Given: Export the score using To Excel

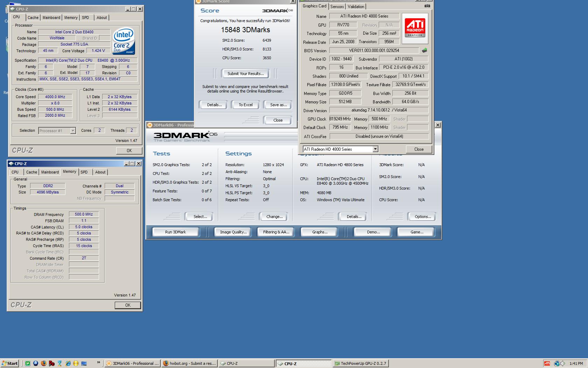Looking at the screenshot, I should pyautogui.click(x=245, y=105).
